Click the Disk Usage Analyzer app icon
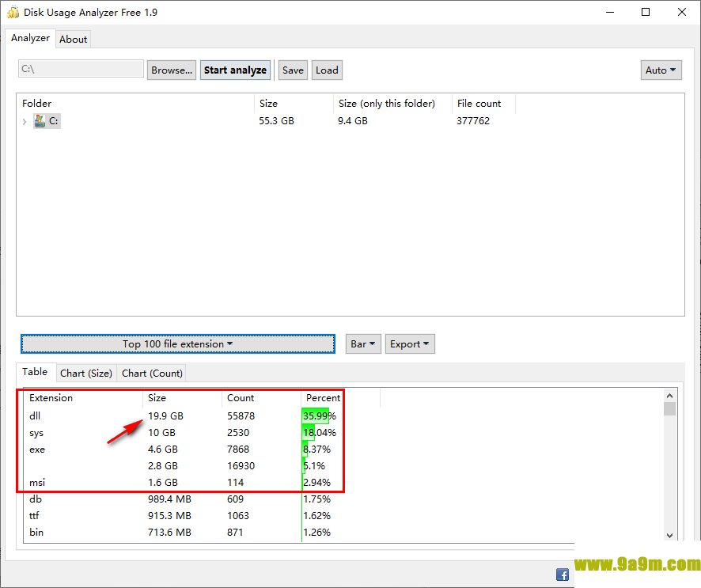Viewport: 701px width, 588px height. point(13,12)
